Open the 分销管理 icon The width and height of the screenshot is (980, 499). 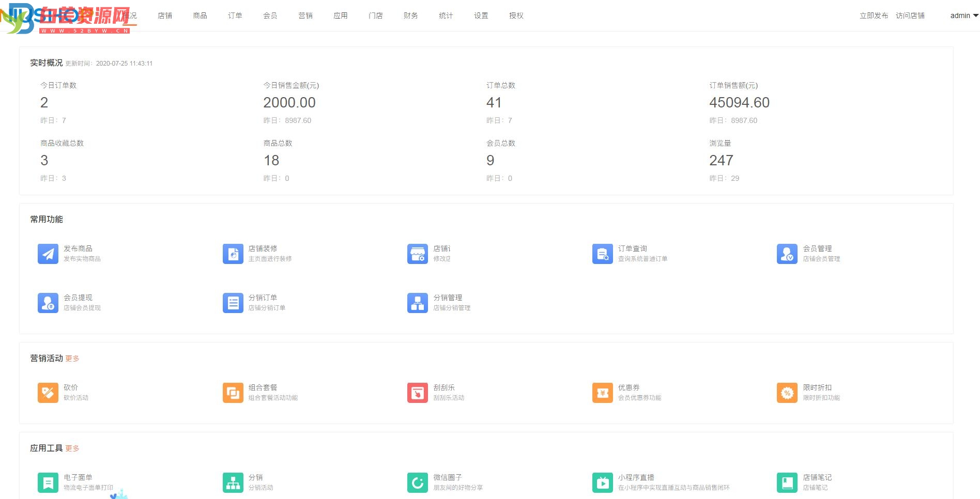(418, 303)
